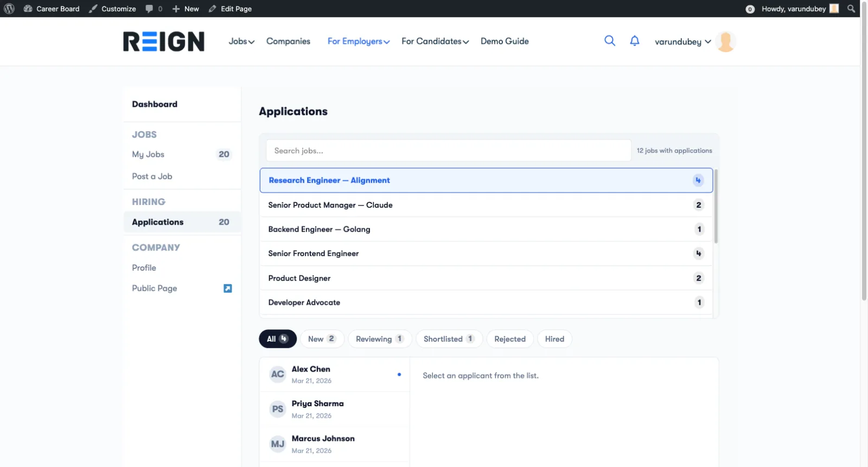Go to the REIGN logo homepage
This screenshot has width=868, height=467.
(x=164, y=41)
